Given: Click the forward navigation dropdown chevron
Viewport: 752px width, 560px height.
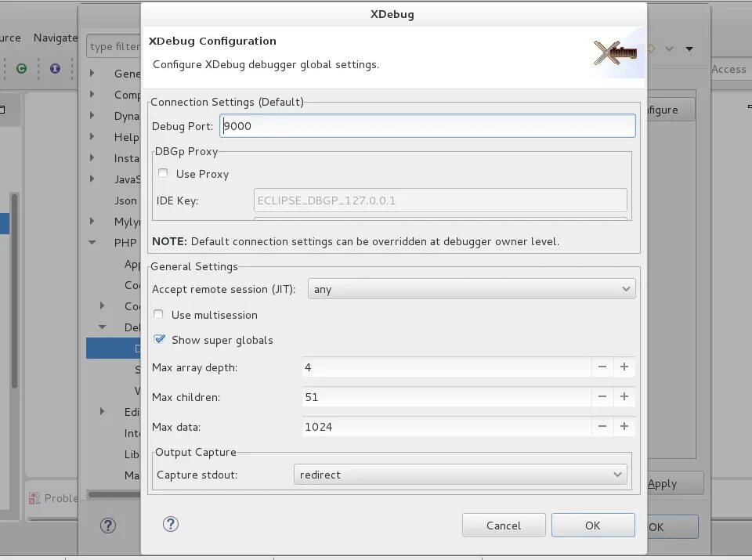Looking at the screenshot, I should pos(670,49).
